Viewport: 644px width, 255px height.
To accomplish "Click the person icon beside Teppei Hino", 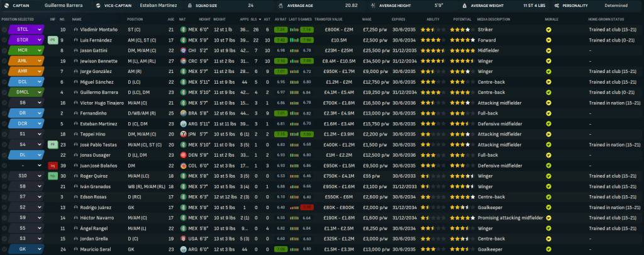I will [x=75, y=133].
